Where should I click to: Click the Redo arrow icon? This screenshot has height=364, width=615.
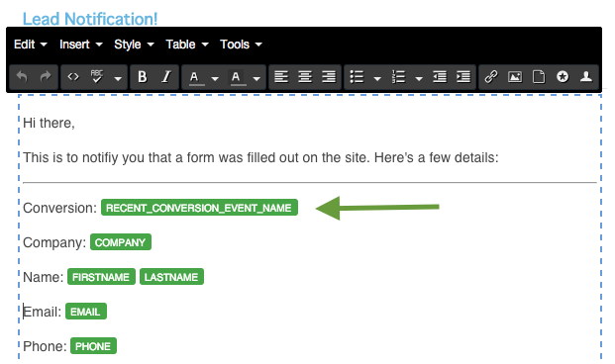click(x=46, y=77)
